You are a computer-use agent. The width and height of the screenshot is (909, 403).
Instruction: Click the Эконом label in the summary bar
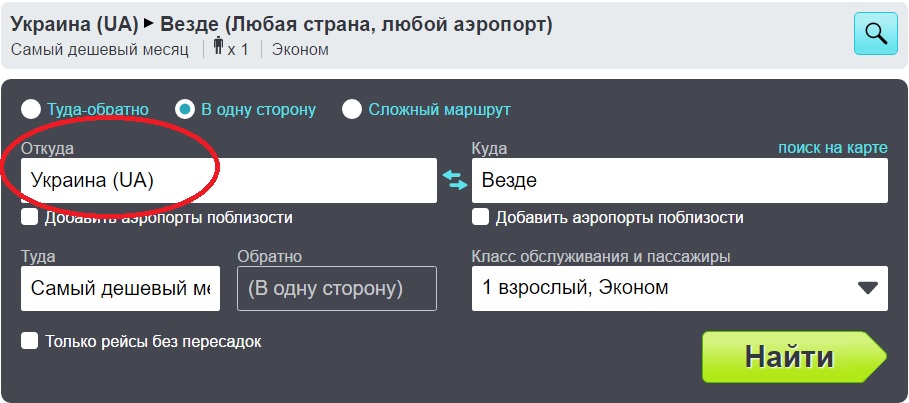299,49
